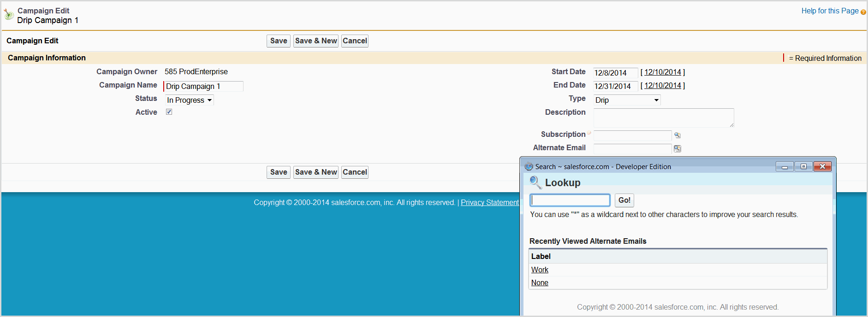Viewport: 868px width, 317px height.
Task: Click the bottom Save & New button
Action: [x=316, y=172]
